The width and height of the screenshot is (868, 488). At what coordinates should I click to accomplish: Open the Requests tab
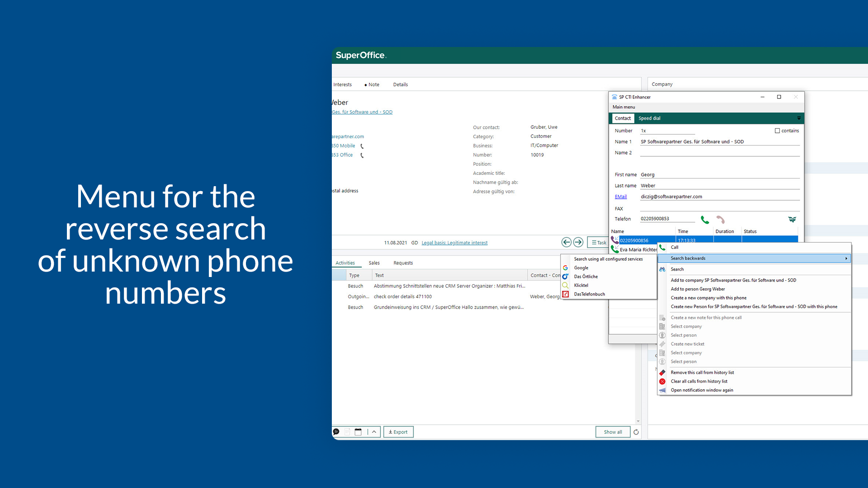(403, 263)
